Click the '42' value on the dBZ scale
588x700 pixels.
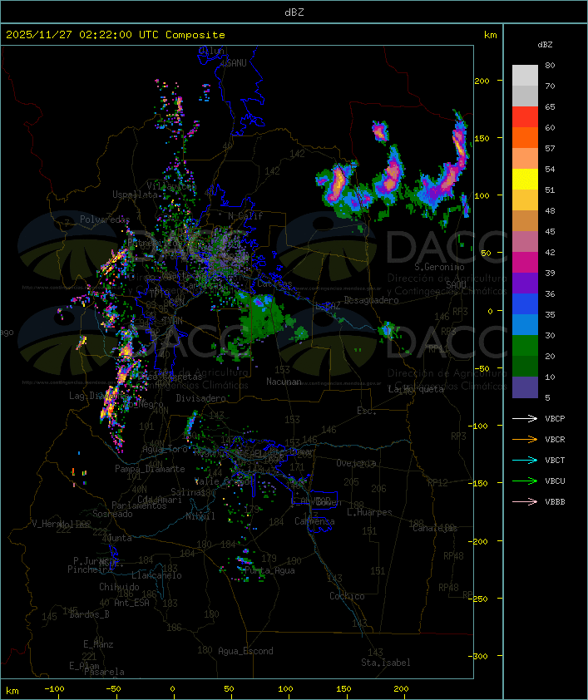pyautogui.click(x=550, y=253)
